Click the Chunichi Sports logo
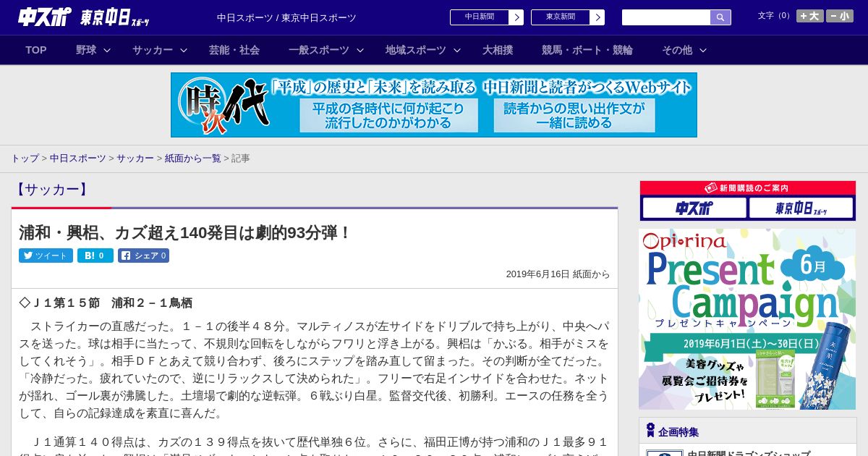The width and height of the screenshot is (868, 456). [44, 17]
